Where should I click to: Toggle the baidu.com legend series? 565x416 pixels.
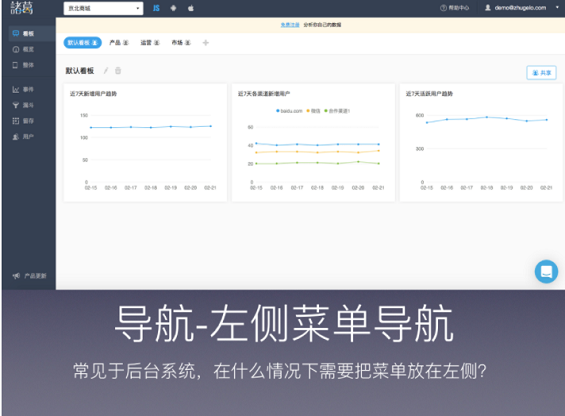click(289, 111)
